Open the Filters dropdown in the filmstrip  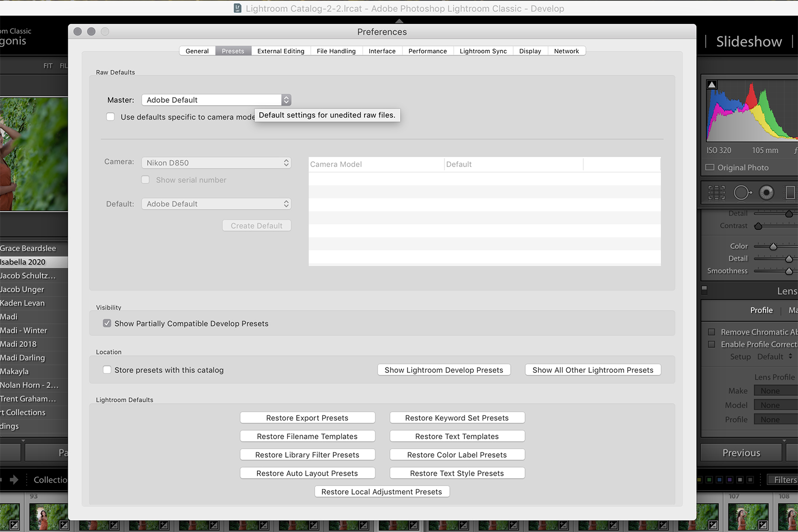(783, 480)
